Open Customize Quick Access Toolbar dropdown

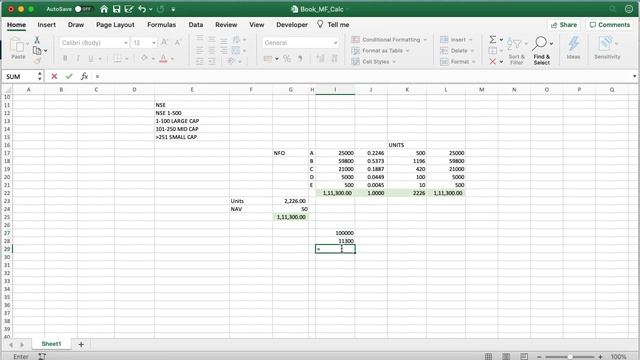click(x=173, y=9)
